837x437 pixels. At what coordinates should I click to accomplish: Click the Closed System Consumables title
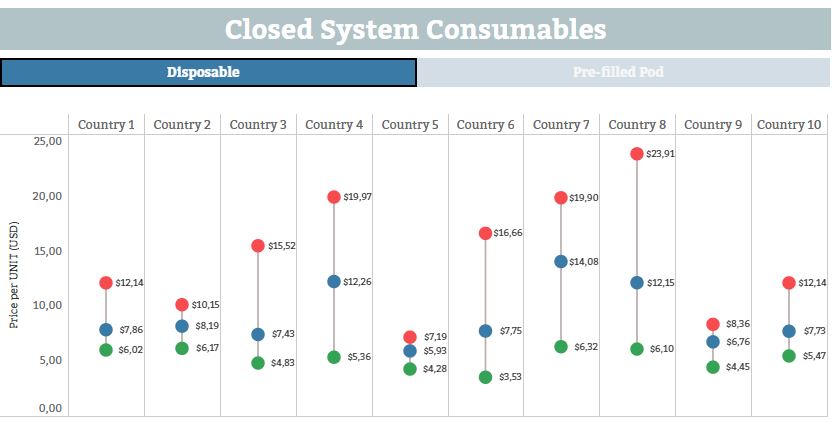tap(415, 29)
